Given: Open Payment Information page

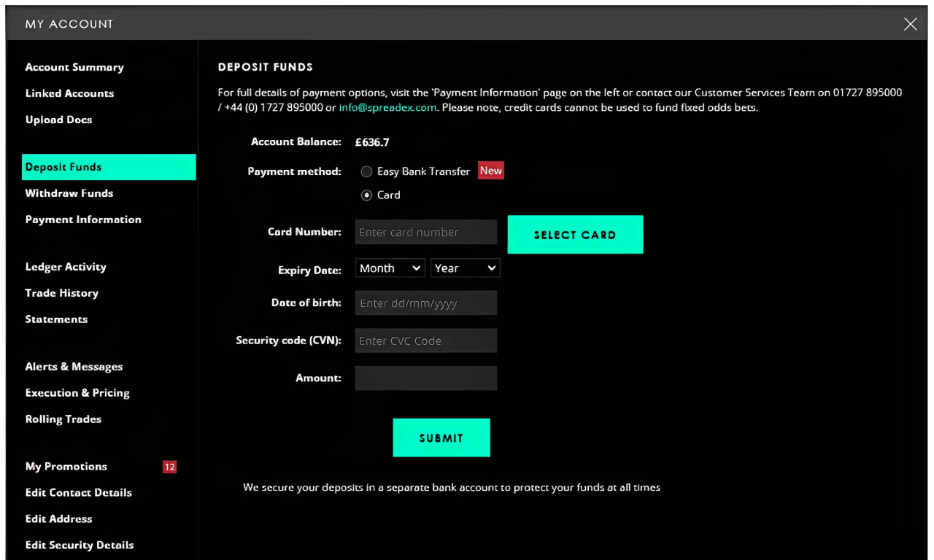Looking at the screenshot, I should click(83, 219).
